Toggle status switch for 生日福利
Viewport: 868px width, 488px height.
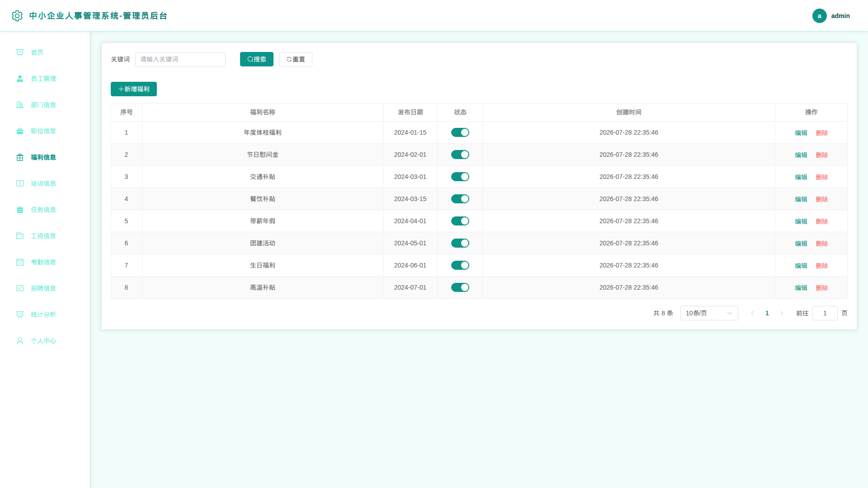(x=460, y=265)
